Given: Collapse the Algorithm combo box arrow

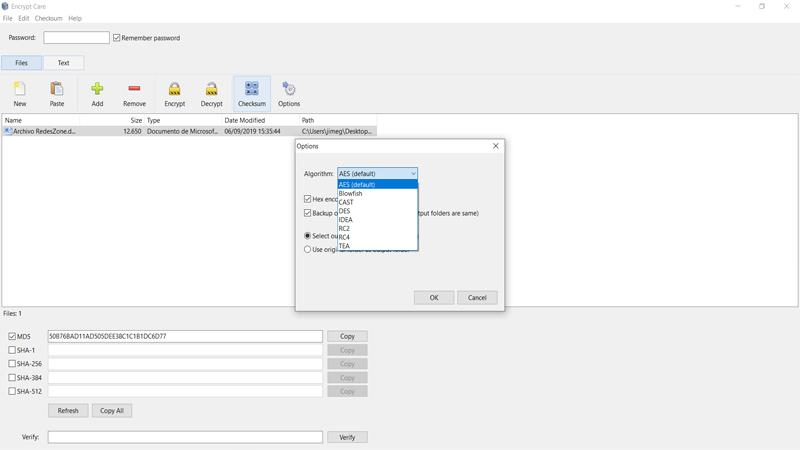Looking at the screenshot, I should coord(413,173).
